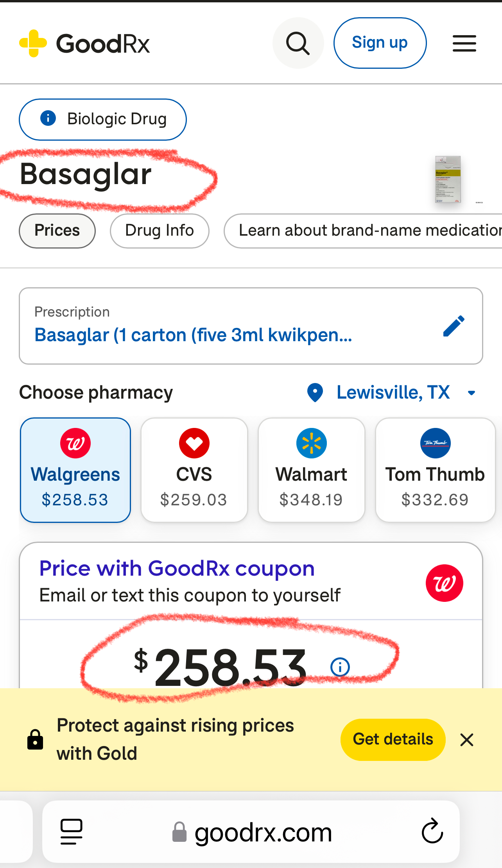Image resolution: width=502 pixels, height=868 pixels.
Task: Tap the GoodRx logo
Action: [x=84, y=43]
